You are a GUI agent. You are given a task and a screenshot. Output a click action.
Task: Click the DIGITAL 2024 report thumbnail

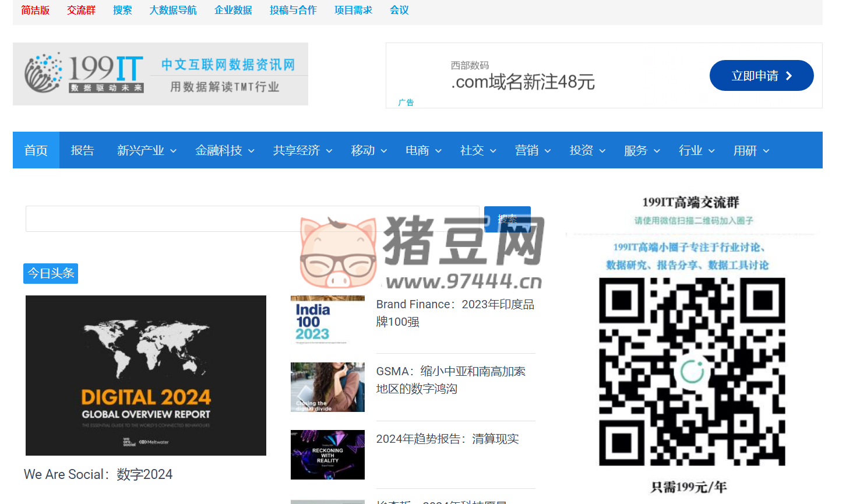145,375
